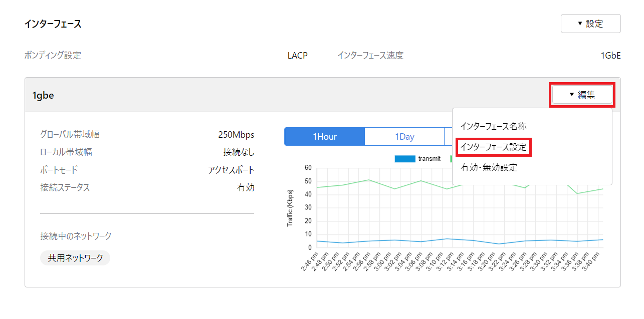Toggle the transmit series legend label

tap(429, 159)
